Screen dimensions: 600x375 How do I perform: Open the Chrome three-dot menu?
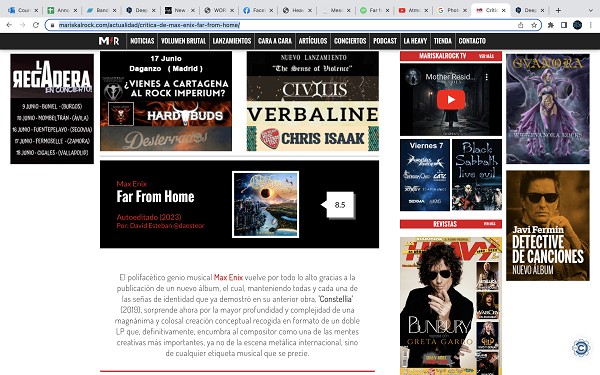click(x=591, y=25)
